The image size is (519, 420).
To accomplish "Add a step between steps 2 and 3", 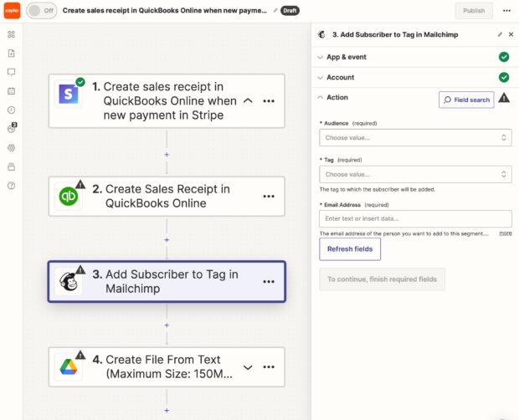I will click(x=167, y=240).
